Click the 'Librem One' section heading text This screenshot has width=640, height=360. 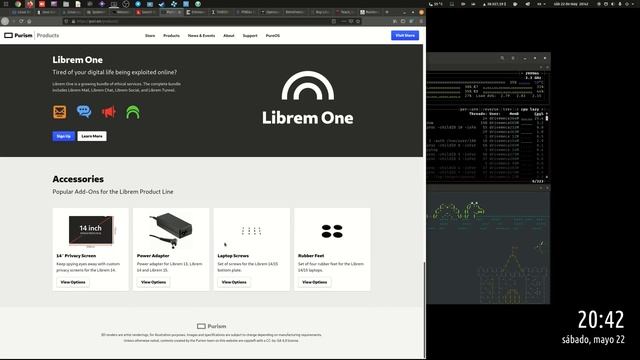coord(78,60)
